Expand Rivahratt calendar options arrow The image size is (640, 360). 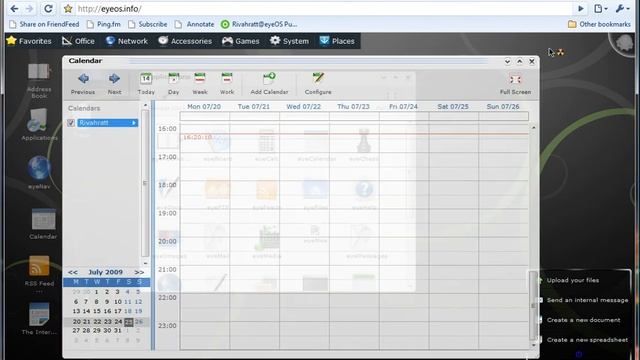134,123
